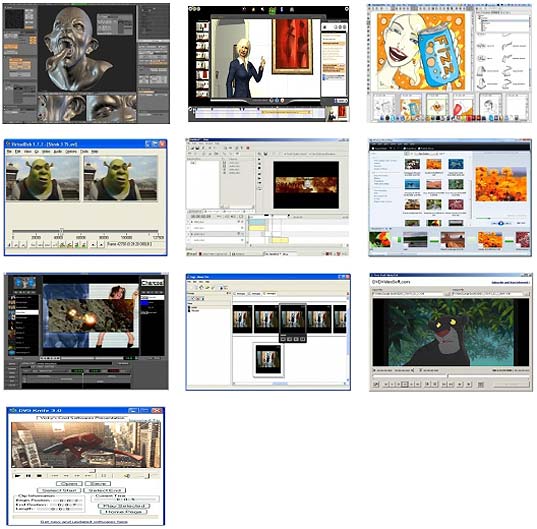Click the green icon atop the presenter animation window

(x=272, y=11)
